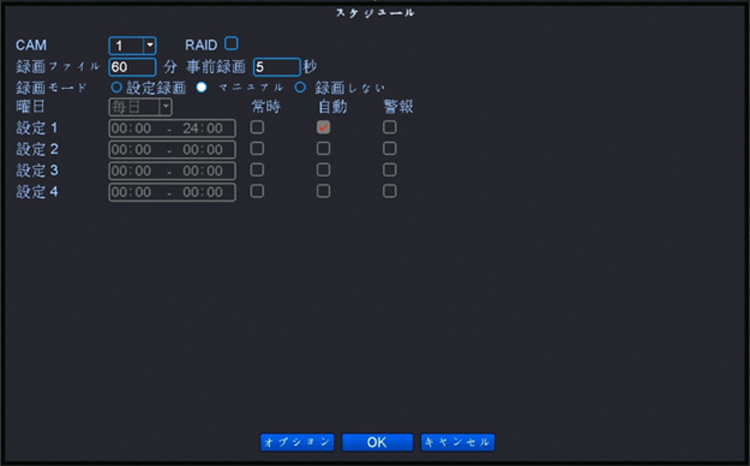Open the CAM channel dropdown

(x=132, y=45)
